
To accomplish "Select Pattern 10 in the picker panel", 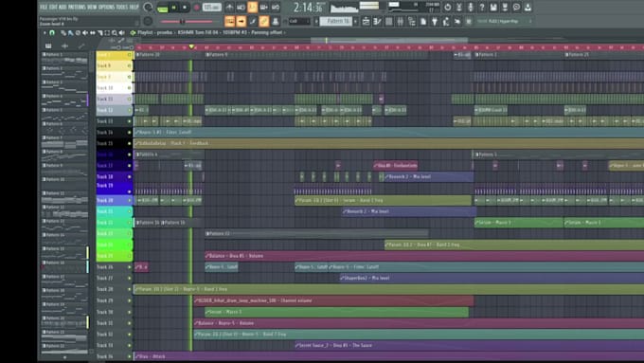I will coord(64,183).
